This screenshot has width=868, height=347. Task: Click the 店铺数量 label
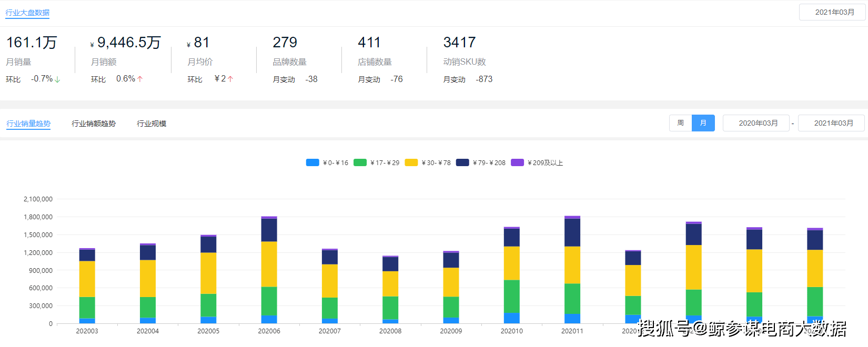pos(375,62)
